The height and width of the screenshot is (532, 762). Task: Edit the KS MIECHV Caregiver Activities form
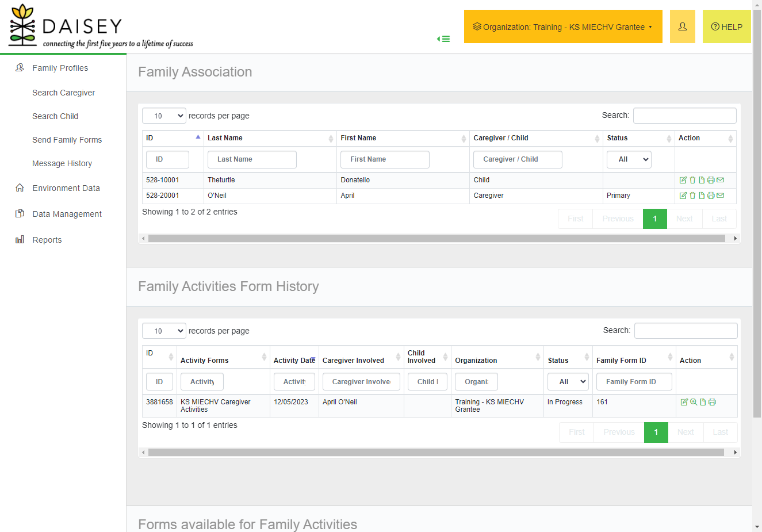pos(684,402)
